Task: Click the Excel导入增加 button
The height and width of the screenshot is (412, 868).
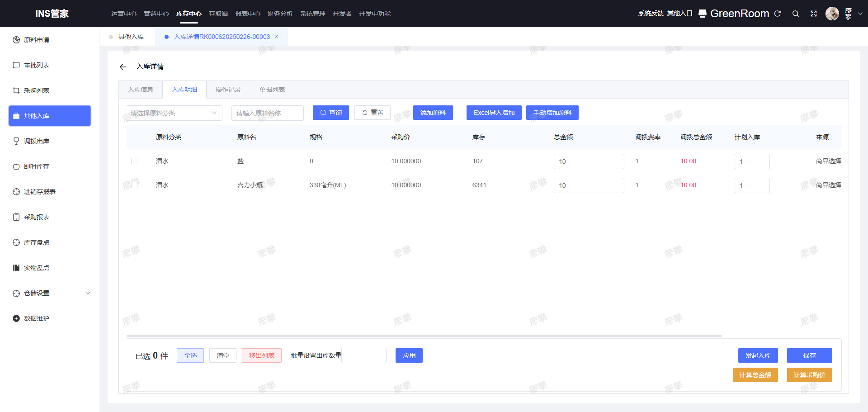Action: tap(494, 113)
